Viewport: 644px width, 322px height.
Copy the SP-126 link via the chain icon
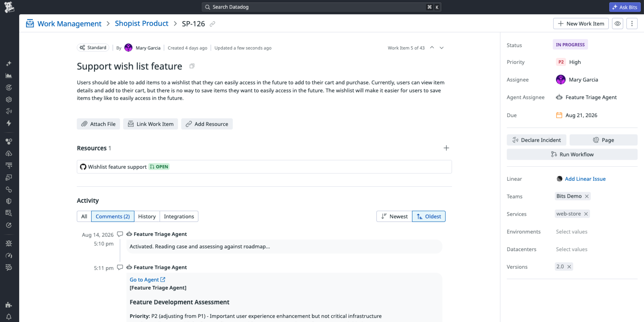coord(213,24)
